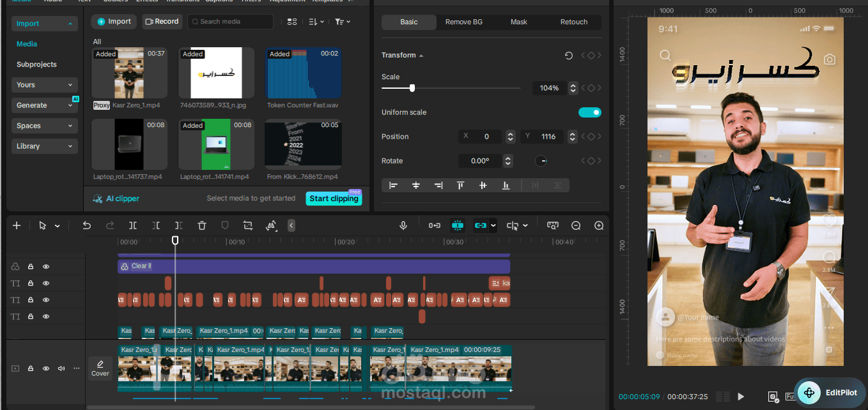Zoom in the timeline

pos(599,225)
